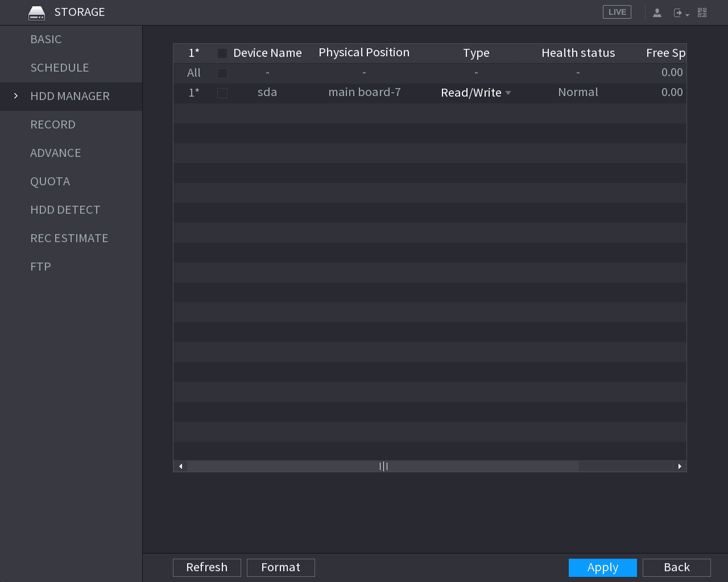Click the Back button
Screen dimensions: 728x582
pos(677,567)
